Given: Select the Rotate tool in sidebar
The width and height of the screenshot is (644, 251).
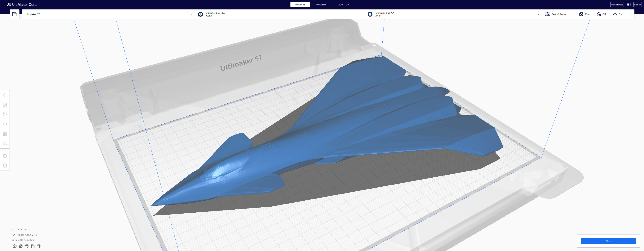Looking at the screenshot, I should 5,114.
